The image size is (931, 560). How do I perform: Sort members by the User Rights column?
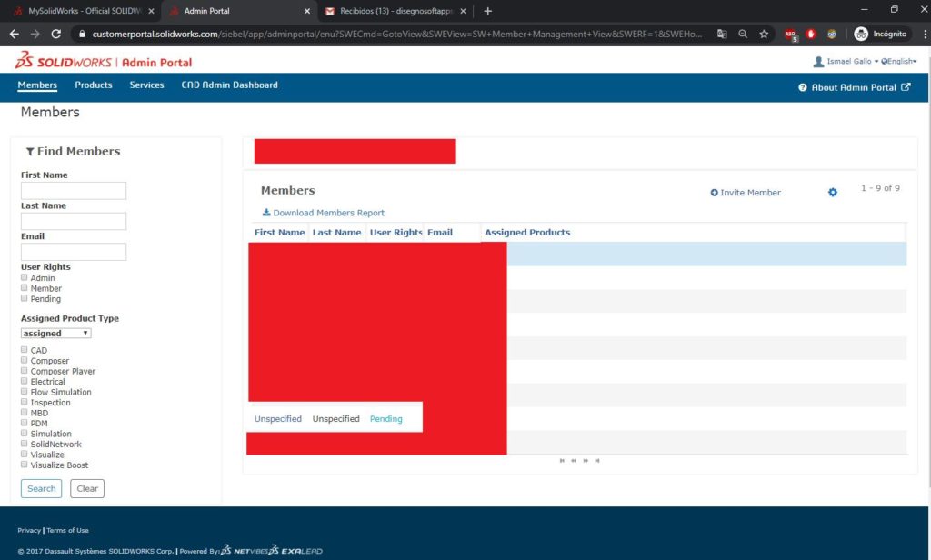point(395,232)
